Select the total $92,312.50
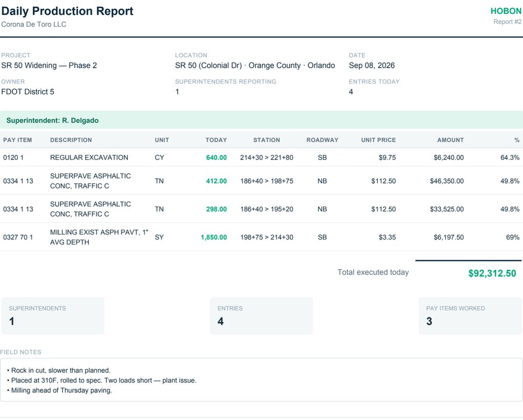Viewport: 523px width, 420px height. click(x=492, y=273)
